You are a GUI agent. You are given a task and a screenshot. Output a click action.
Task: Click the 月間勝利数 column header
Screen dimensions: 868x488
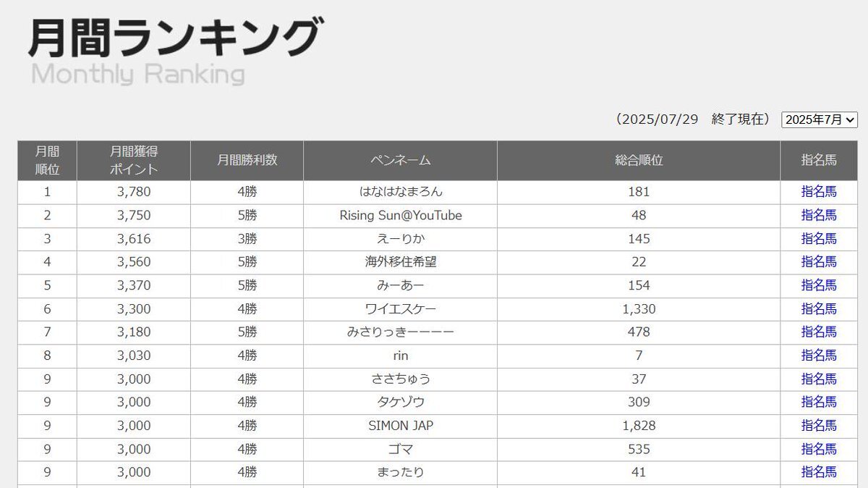[x=247, y=161]
